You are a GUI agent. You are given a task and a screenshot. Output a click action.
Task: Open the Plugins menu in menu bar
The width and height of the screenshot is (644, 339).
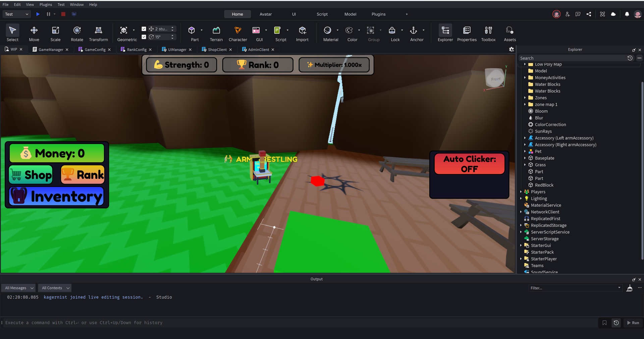pos(46,4)
